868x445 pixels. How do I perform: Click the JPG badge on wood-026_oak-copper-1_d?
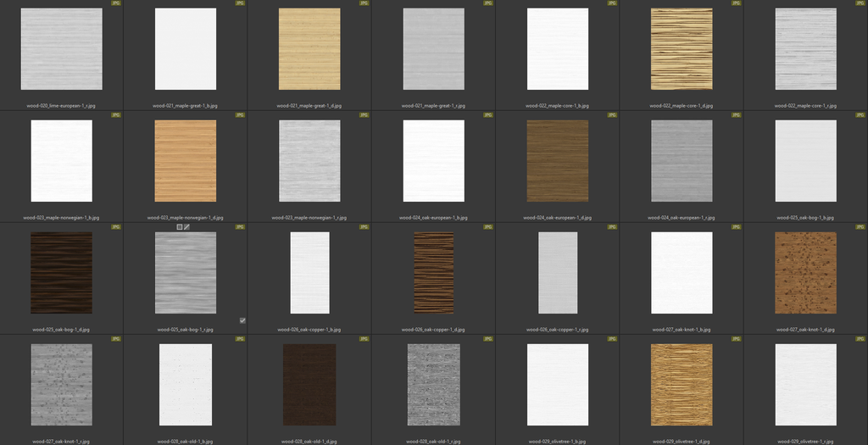pos(487,227)
